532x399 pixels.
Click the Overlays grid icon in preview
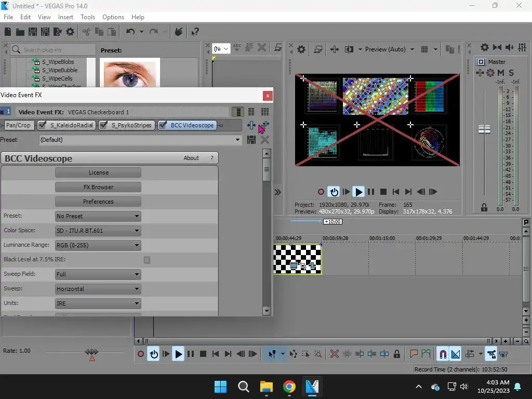[424, 49]
